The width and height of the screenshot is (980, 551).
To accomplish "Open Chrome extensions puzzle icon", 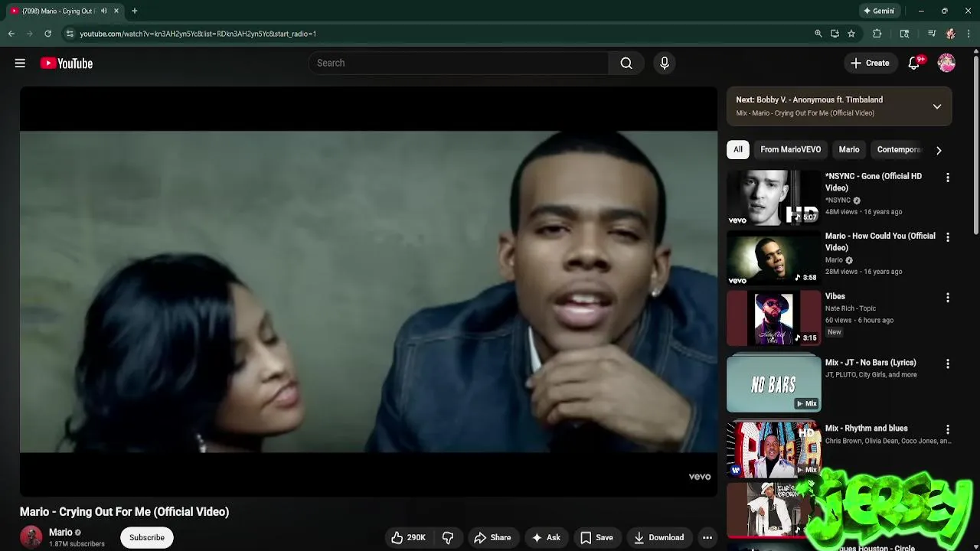I will click(877, 34).
